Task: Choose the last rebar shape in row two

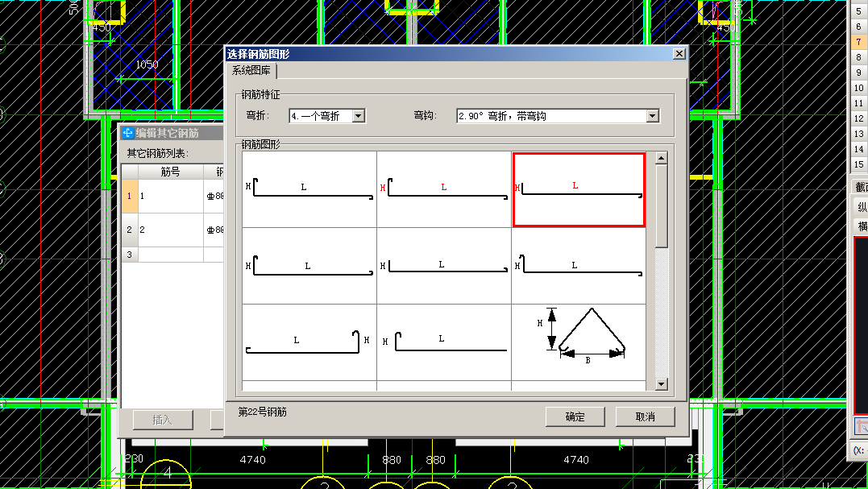Action: coord(579,266)
